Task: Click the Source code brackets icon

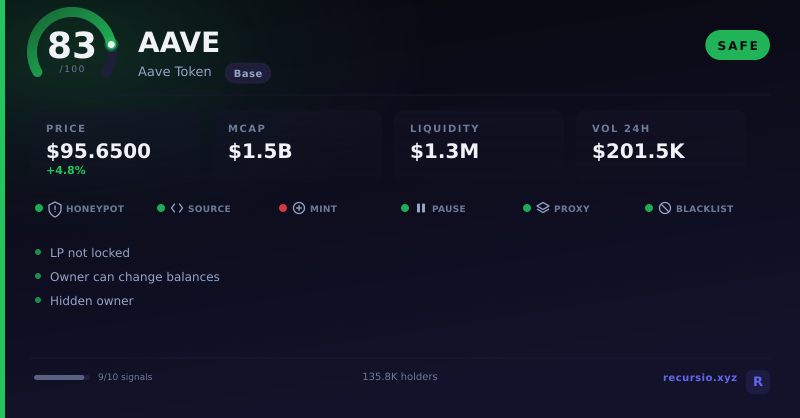Action: [x=177, y=208]
